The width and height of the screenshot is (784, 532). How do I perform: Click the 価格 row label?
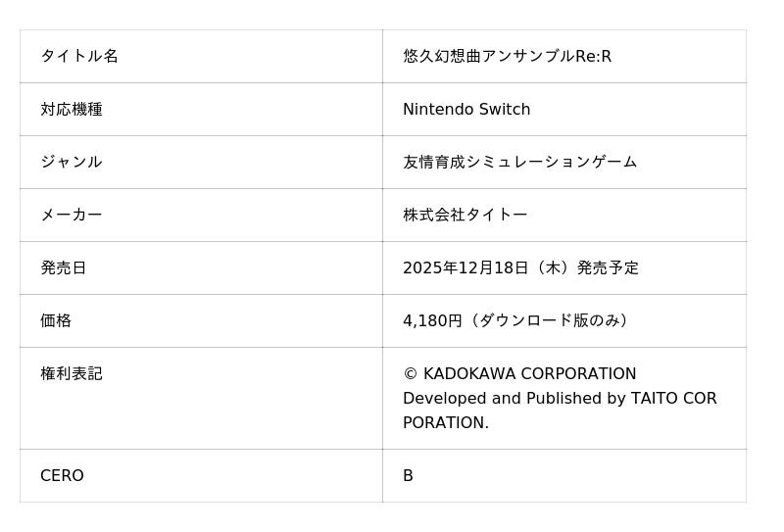(56, 320)
